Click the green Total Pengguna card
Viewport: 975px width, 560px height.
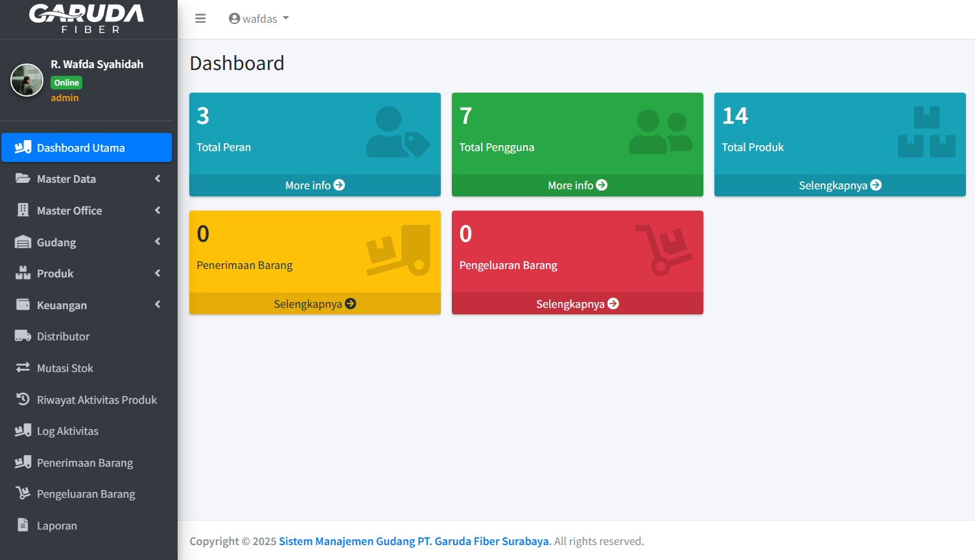(577, 136)
